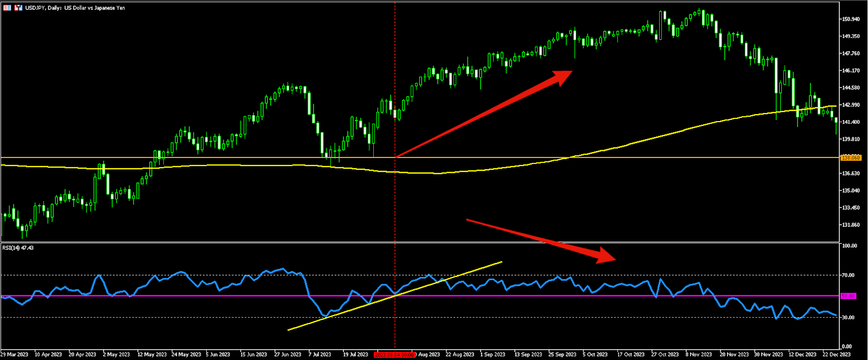Click the 1 Sep 2023 date label

[x=493, y=355]
